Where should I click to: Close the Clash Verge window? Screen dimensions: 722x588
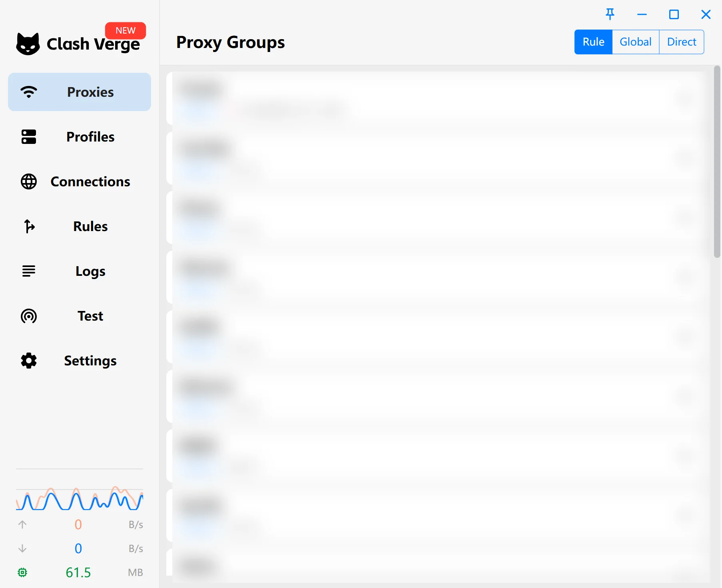(706, 14)
